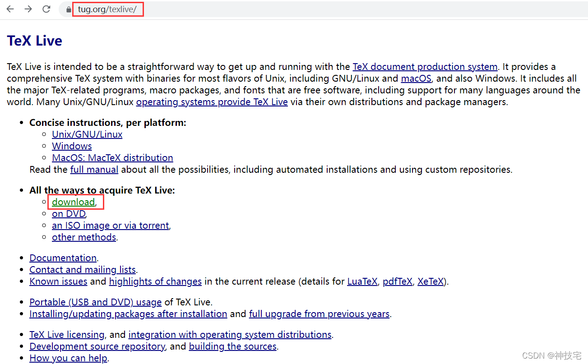The image size is (588, 364).
Task: Open Unix/GNU/Linux install instructions
Action: (x=87, y=134)
